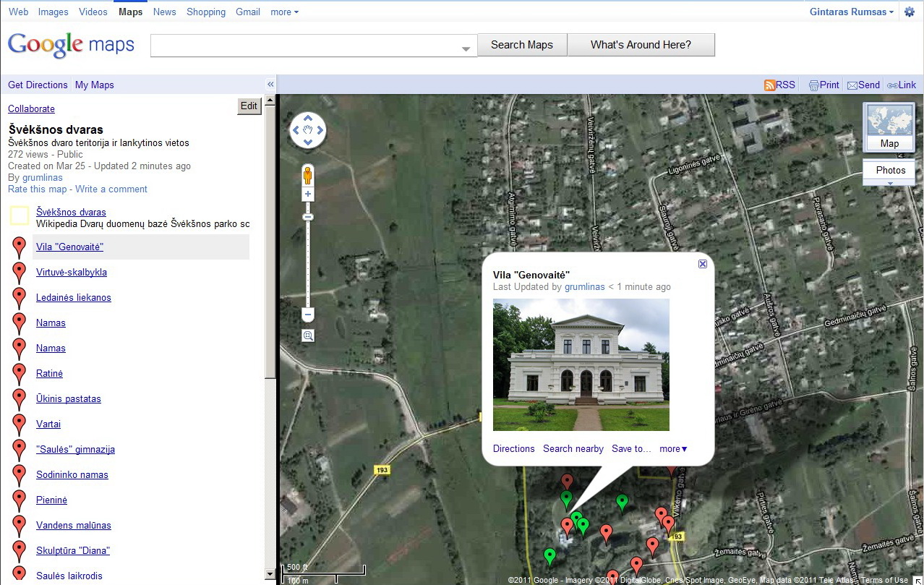The image size is (924, 585).
Task: Switch to Map view thumbnail
Action: click(x=889, y=127)
